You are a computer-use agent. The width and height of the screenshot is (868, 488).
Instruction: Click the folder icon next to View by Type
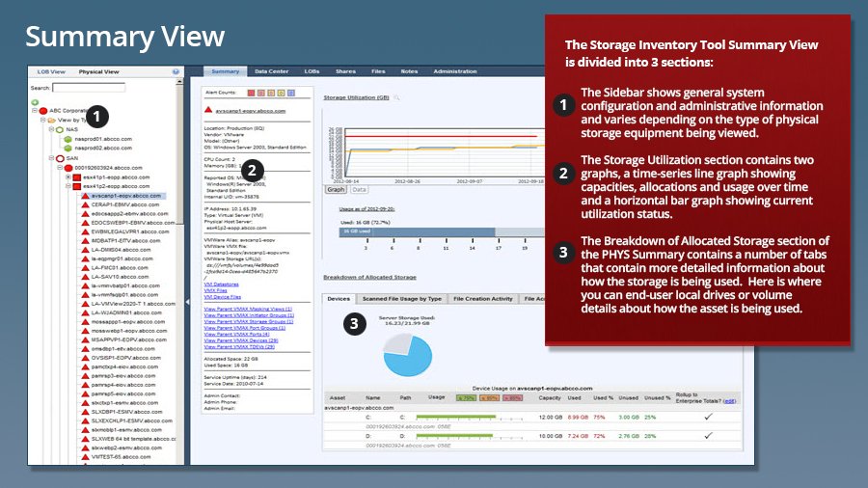coord(51,120)
